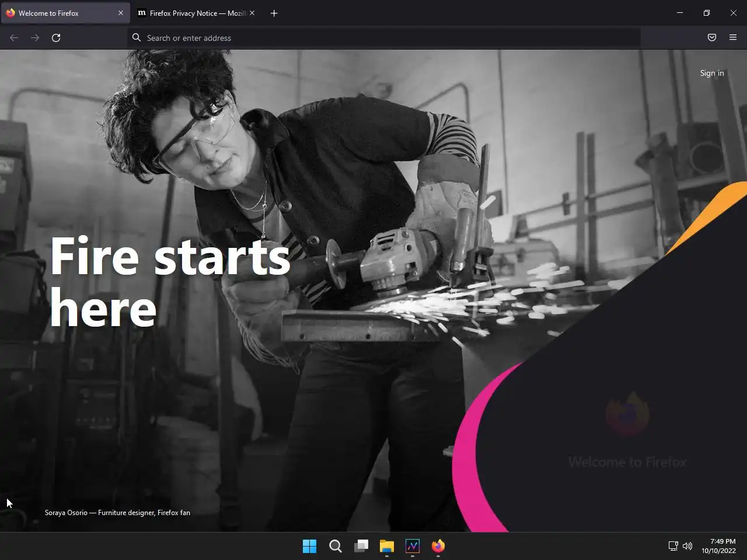
Task: Go forward to next page
Action: (x=35, y=38)
